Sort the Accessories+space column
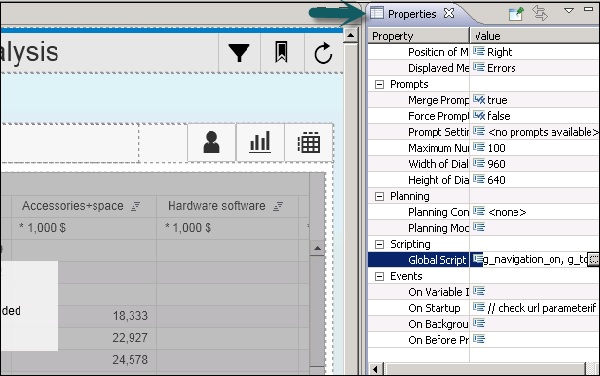This screenshot has height=376, width=600. pos(135,207)
